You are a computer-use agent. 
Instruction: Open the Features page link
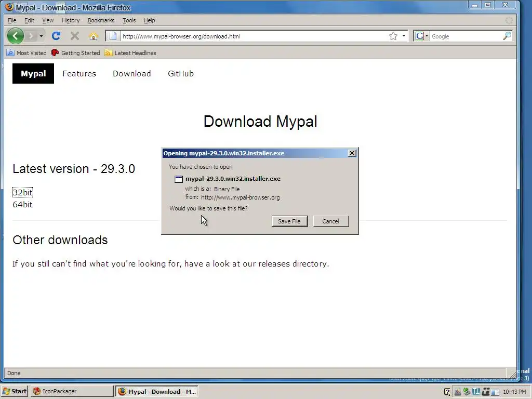coord(79,74)
